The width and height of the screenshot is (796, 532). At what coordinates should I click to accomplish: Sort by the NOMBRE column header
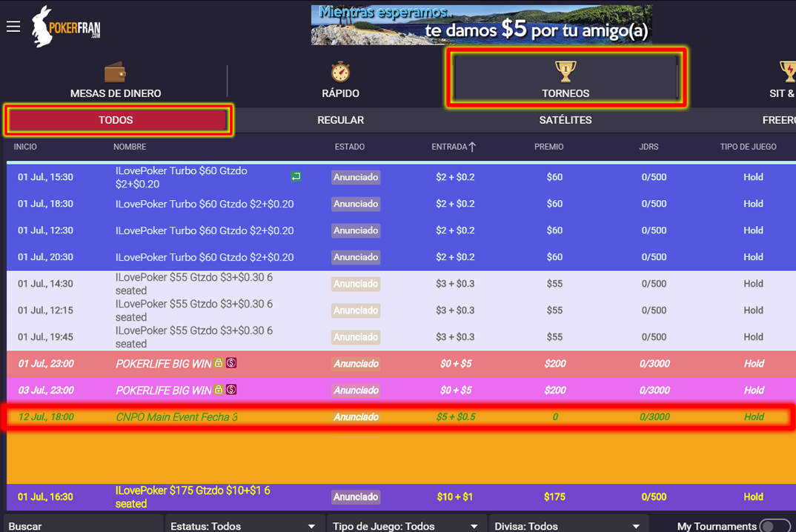(x=130, y=147)
